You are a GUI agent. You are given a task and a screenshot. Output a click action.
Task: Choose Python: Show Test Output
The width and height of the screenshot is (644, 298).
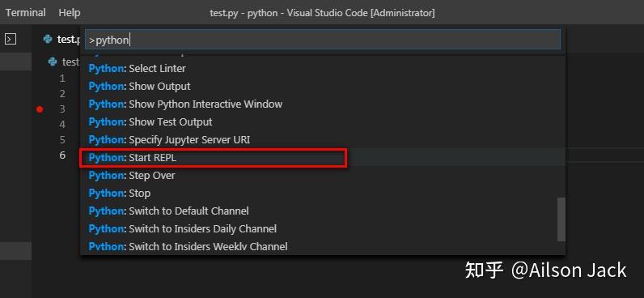click(x=323, y=122)
